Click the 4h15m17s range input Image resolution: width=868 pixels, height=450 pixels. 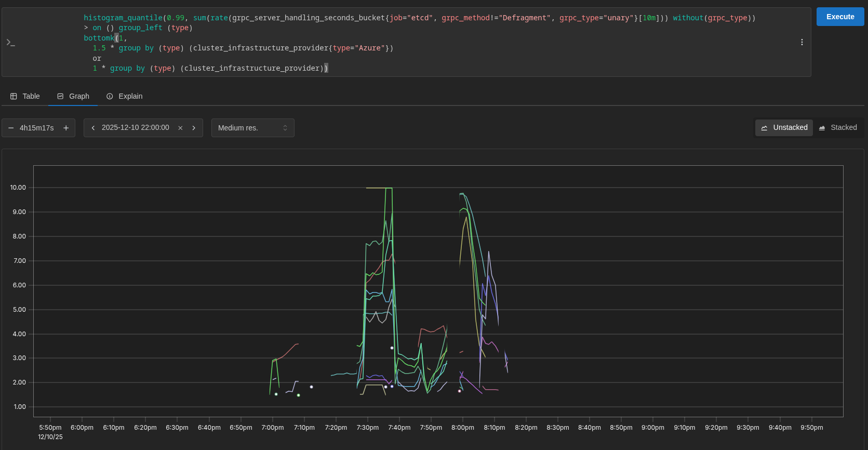(x=37, y=128)
